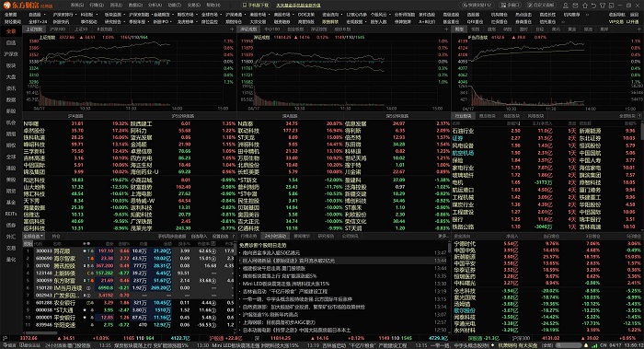Open the 行情 menu in menu bar
Viewport: 644px width, 349px height.
coord(97,6)
